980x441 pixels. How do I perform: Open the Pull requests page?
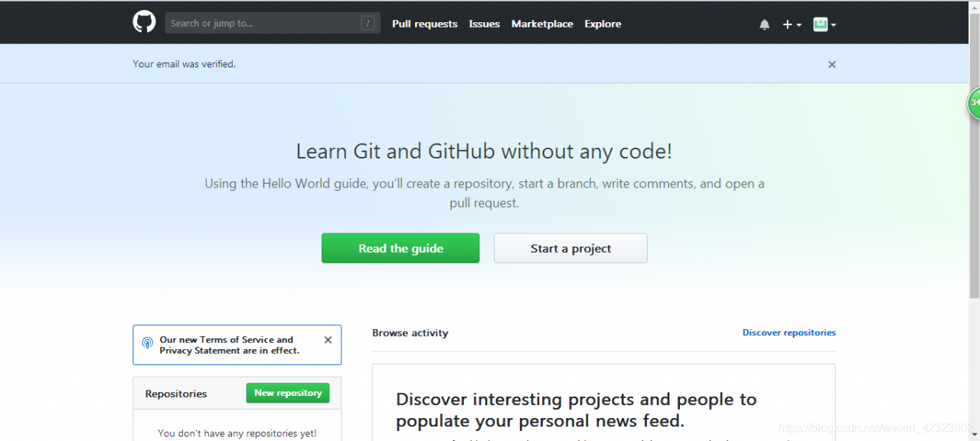(424, 24)
